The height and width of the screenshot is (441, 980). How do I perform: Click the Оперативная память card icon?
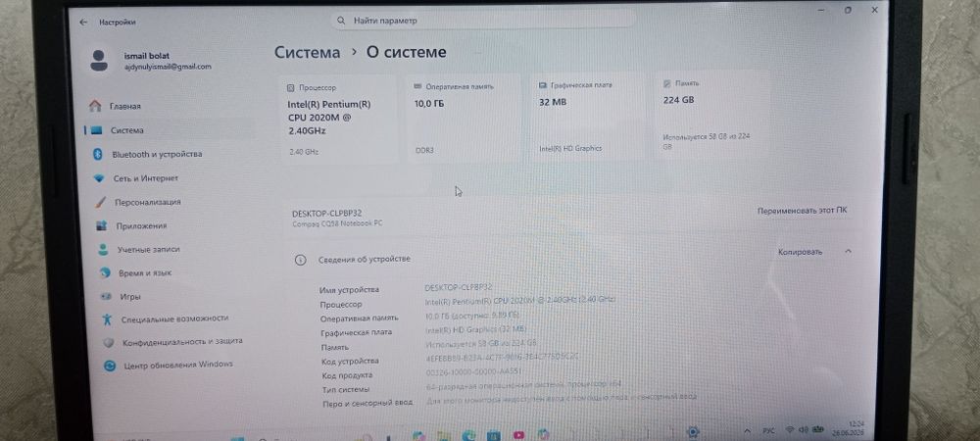(417, 87)
